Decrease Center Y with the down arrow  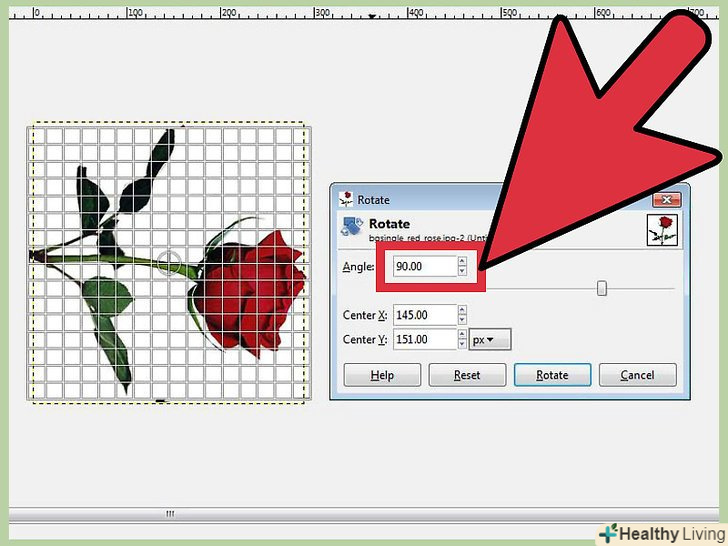(461, 345)
